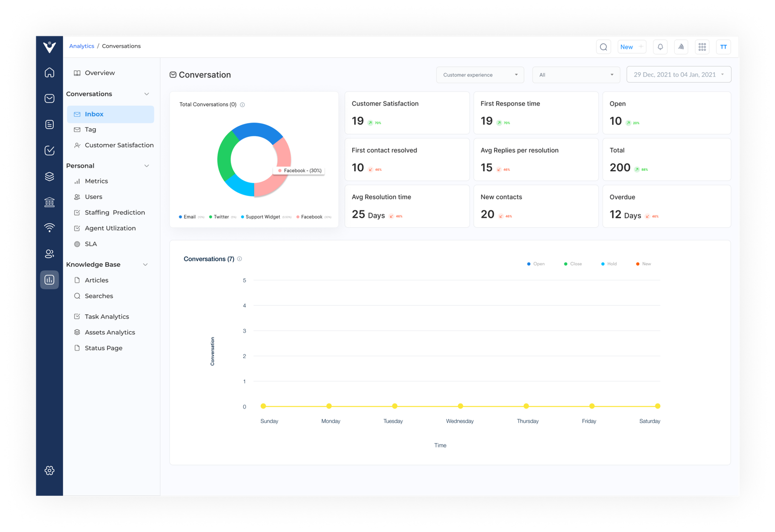Screen dimensions: 775x532
Task: Toggle Twitter in the donut chart legend
Action: pyautogui.click(x=223, y=217)
